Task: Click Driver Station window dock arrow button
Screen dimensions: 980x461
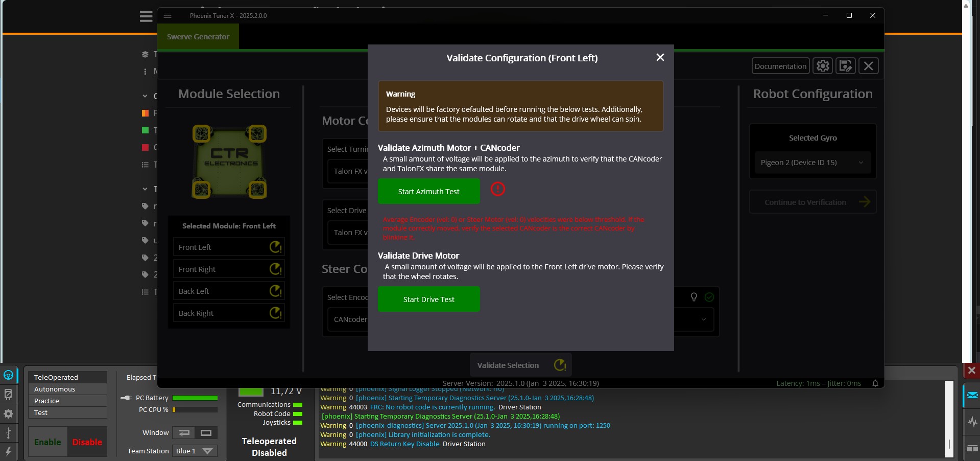Action: pyautogui.click(x=184, y=432)
